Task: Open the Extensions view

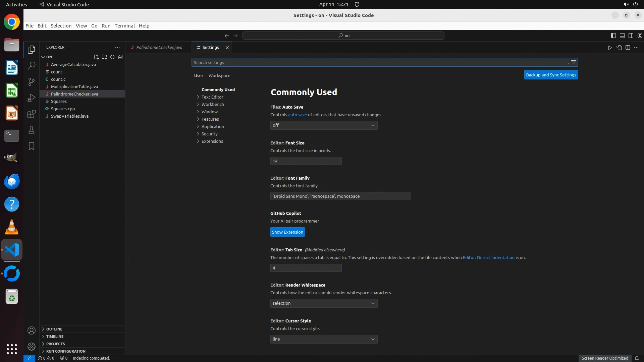Action: coord(32,114)
